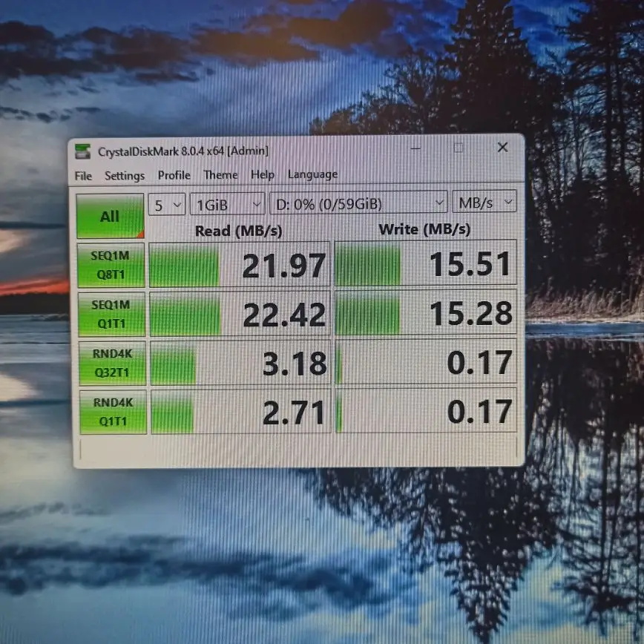
Task: Start all benchmarks with the All button
Action: [x=110, y=216]
